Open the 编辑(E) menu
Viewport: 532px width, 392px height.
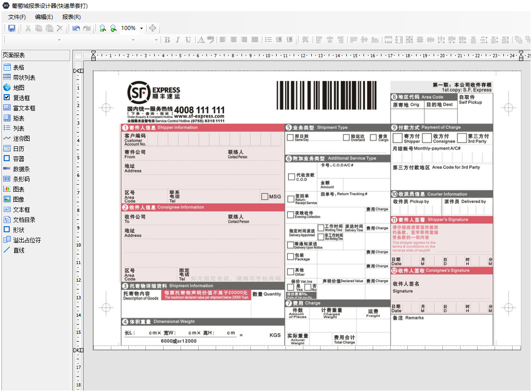point(44,17)
